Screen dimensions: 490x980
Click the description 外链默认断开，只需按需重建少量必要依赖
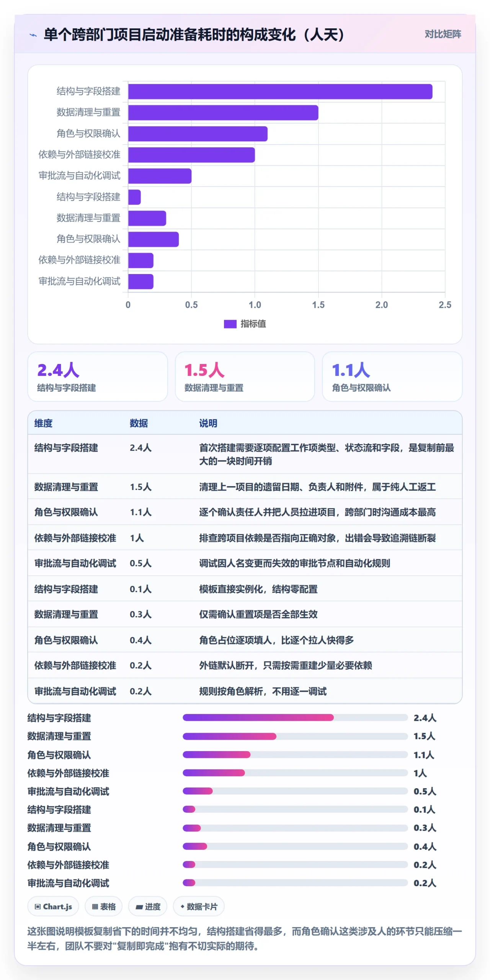pyautogui.click(x=286, y=665)
